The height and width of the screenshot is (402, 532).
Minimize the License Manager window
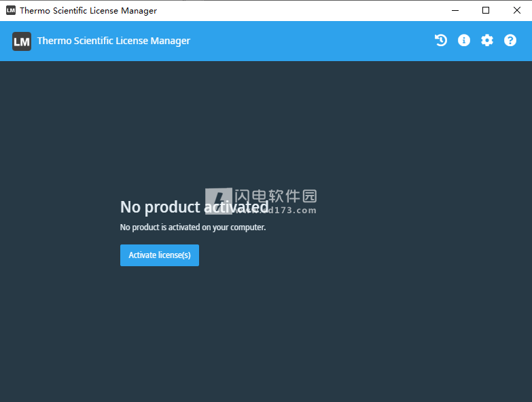(455, 10)
